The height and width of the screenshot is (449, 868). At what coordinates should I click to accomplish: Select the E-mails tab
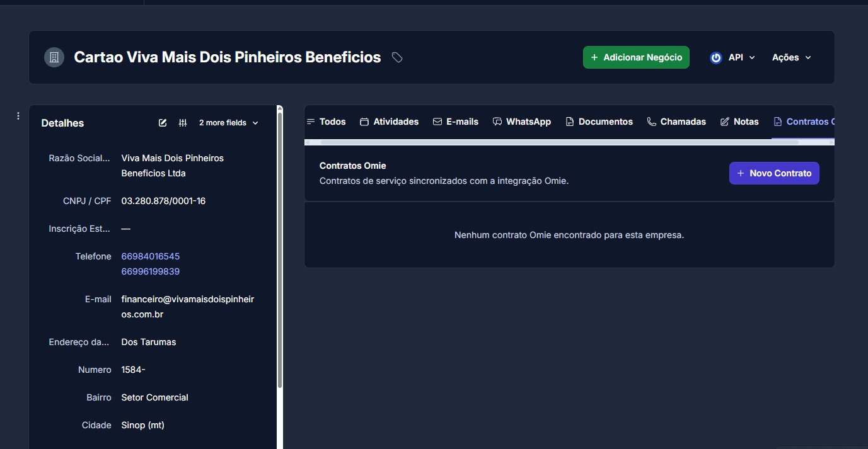(455, 122)
